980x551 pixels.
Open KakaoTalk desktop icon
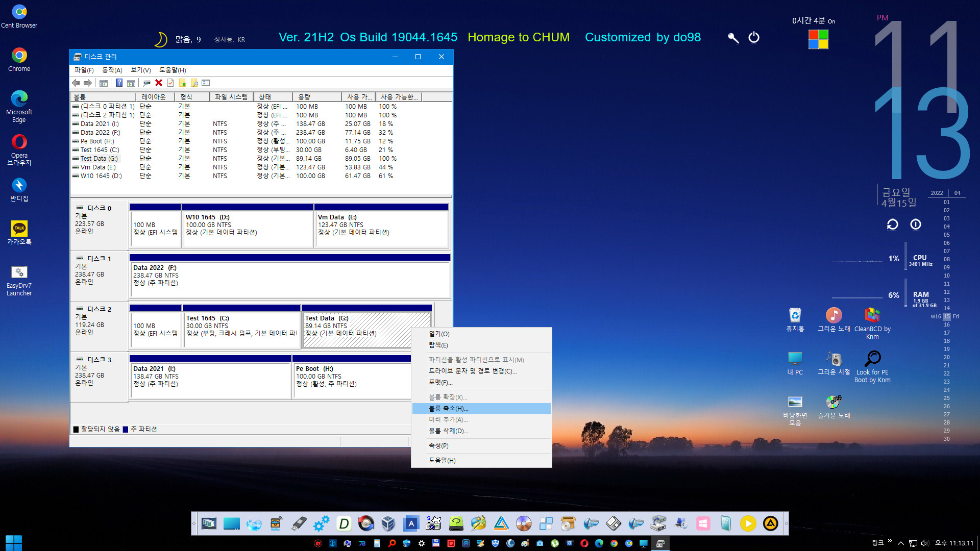pyautogui.click(x=19, y=233)
